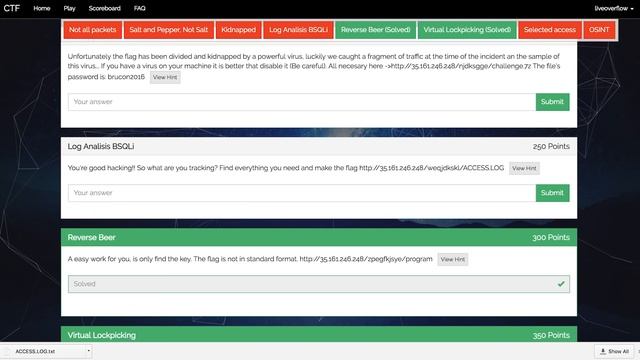Click the green solved checkmark icon
Viewport: 640px width, 360px height.
[561, 284]
